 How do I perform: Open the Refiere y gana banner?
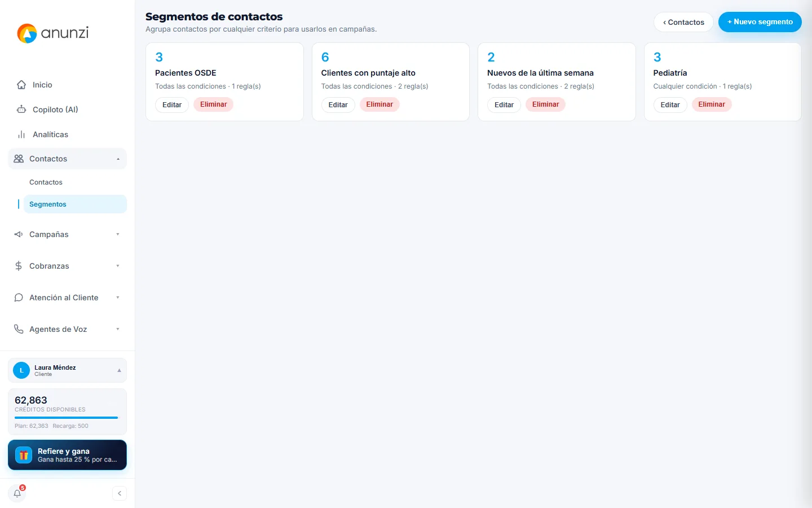click(67, 455)
